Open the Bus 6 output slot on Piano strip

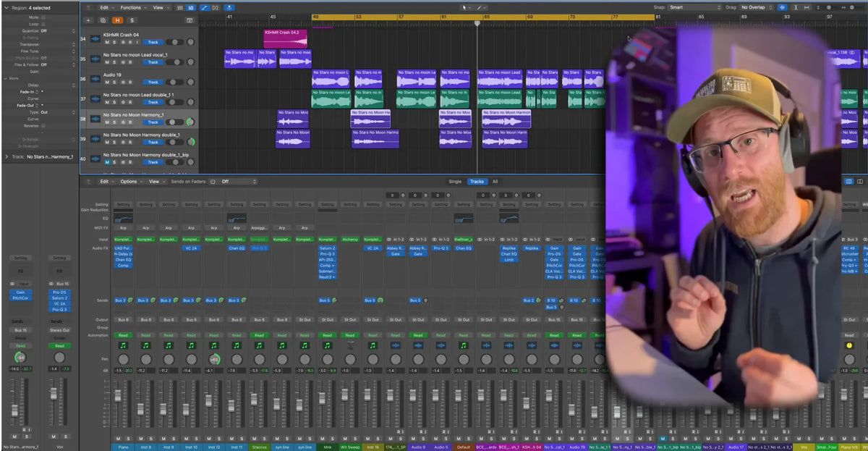click(x=122, y=319)
